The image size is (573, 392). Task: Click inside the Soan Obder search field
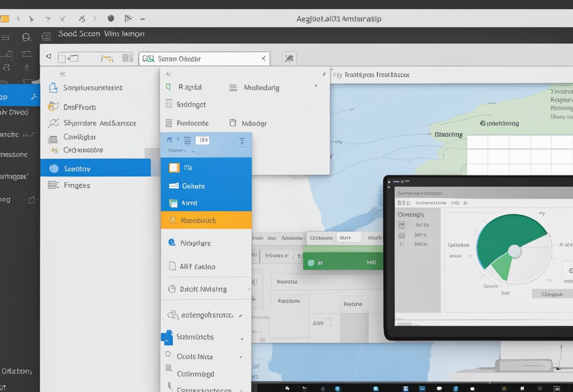pyautogui.click(x=203, y=58)
